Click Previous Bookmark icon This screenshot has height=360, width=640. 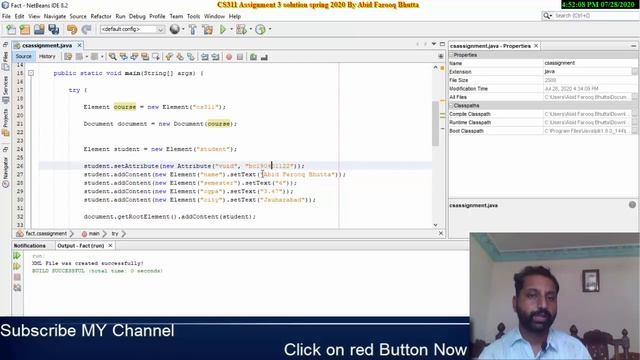(x=169, y=57)
